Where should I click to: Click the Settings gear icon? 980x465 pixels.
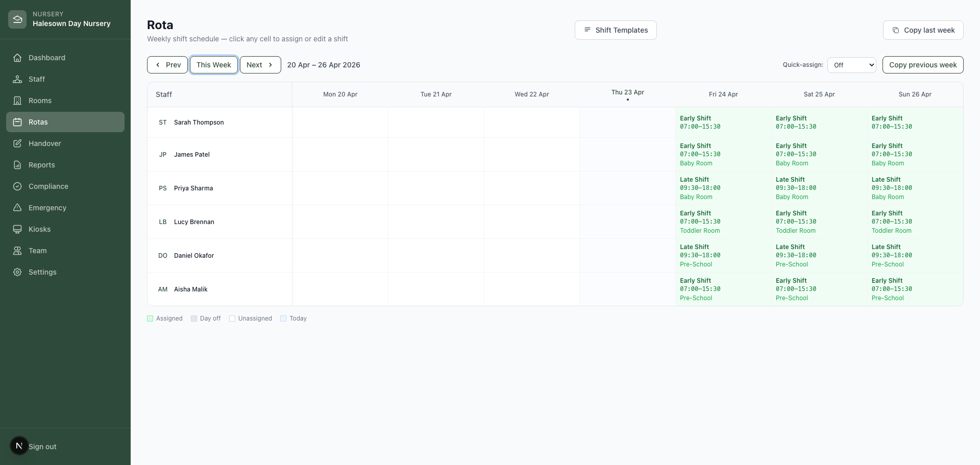click(x=17, y=272)
